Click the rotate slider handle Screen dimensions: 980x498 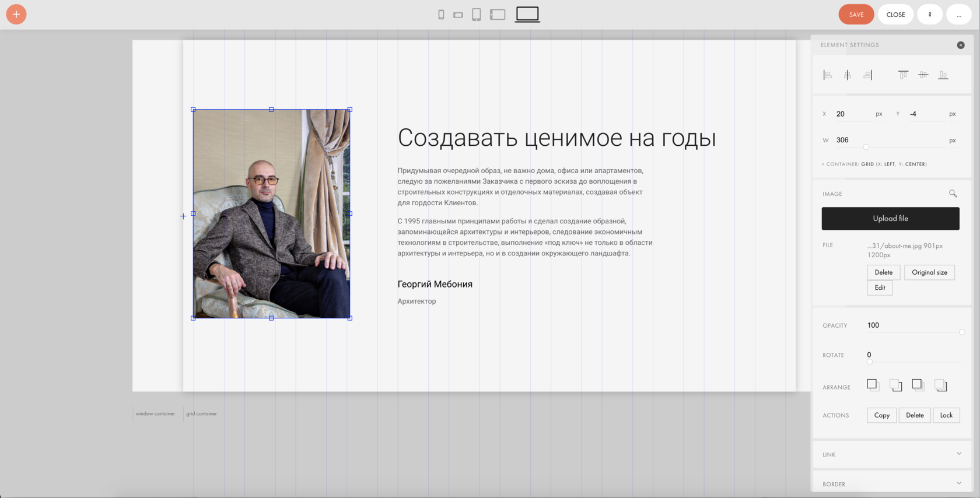(x=870, y=362)
